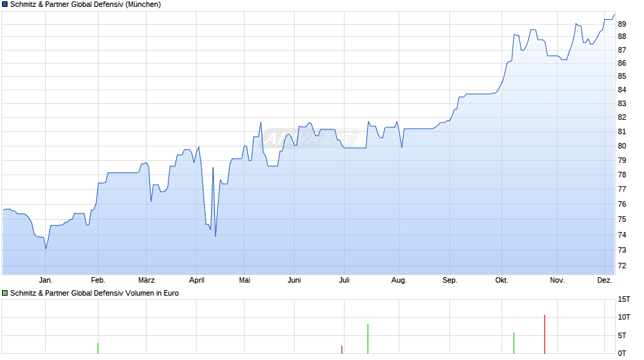Click the green volume bar in October
This screenshot has width=644, height=360.
pos(514,343)
